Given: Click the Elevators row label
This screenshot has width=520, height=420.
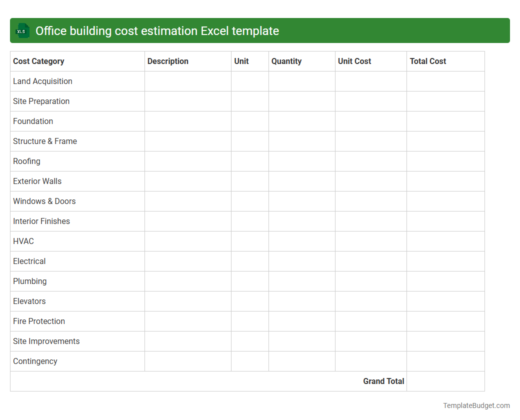Looking at the screenshot, I should pyautogui.click(x=29, y=301).
